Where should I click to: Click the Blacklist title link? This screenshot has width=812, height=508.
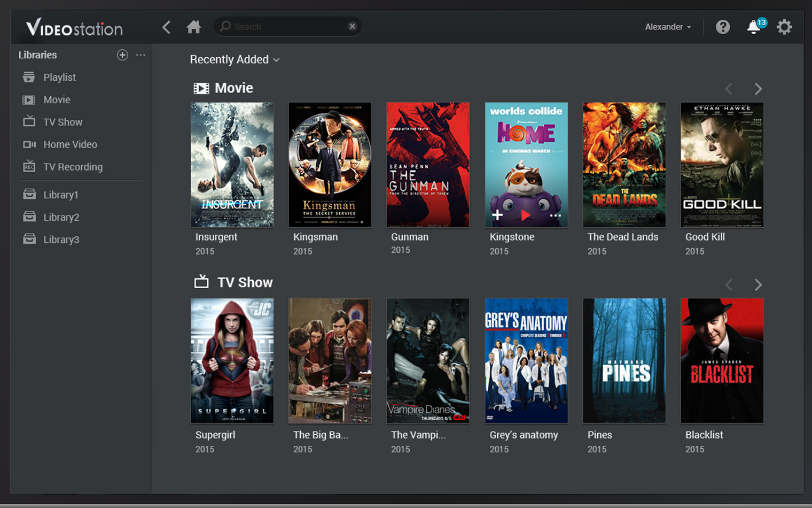[x=704, y=435]
